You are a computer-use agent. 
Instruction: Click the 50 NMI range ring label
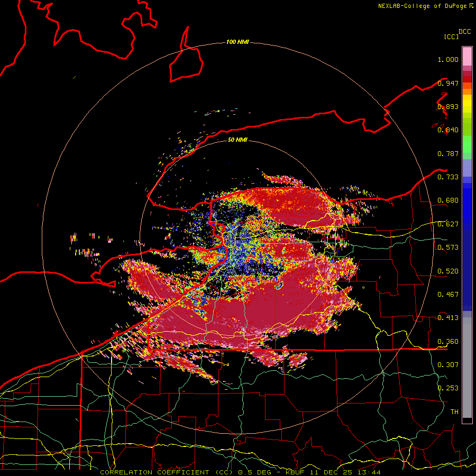pyautogui.click(x=237, y=140)
